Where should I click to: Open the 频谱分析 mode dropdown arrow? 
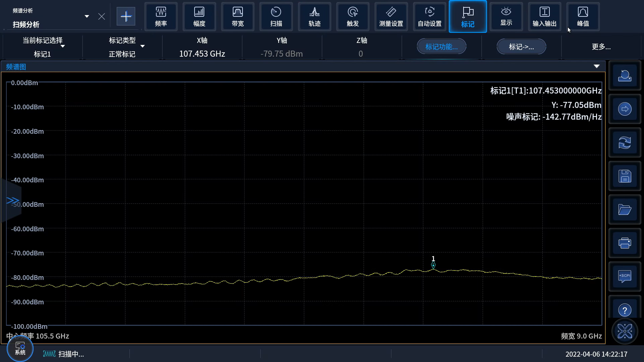87,16
